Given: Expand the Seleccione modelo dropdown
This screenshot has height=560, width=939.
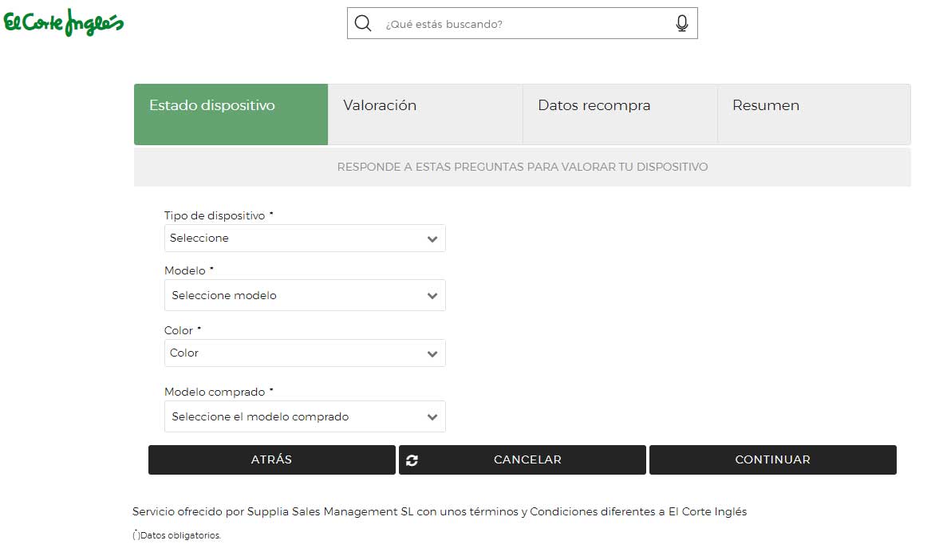Looking at the screenshot, I should click(295, 296).
